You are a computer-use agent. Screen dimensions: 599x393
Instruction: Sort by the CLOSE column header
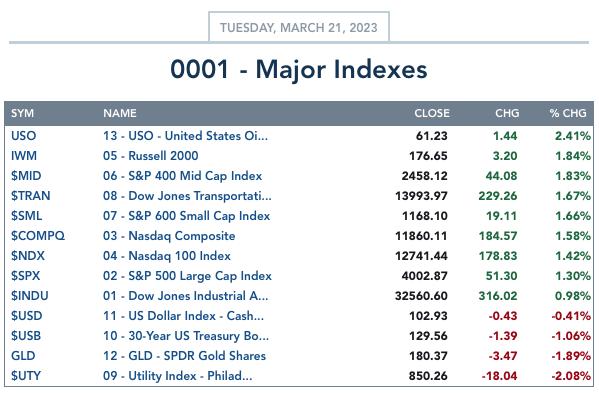[432, 113]
